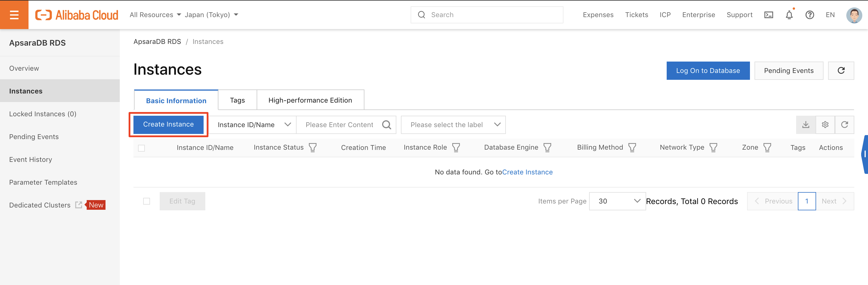This screenshot has width=868, height=285.
Task: Open Pending Events in the sidebar
Action: [60, 137]
